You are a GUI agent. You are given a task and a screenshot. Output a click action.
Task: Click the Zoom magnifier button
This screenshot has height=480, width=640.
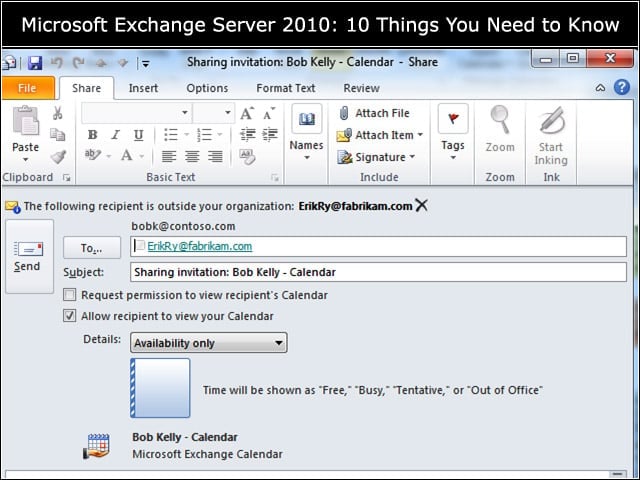point(500,130)
